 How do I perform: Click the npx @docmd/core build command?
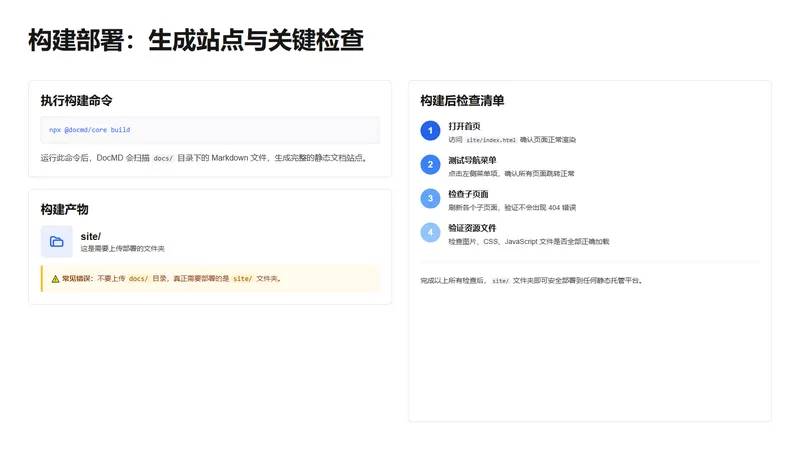tap(90, 130)
